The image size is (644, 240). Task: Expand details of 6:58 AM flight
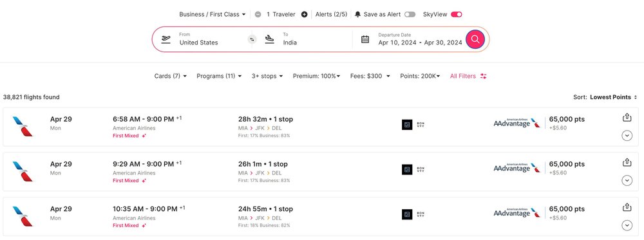[x=627, y=135]
